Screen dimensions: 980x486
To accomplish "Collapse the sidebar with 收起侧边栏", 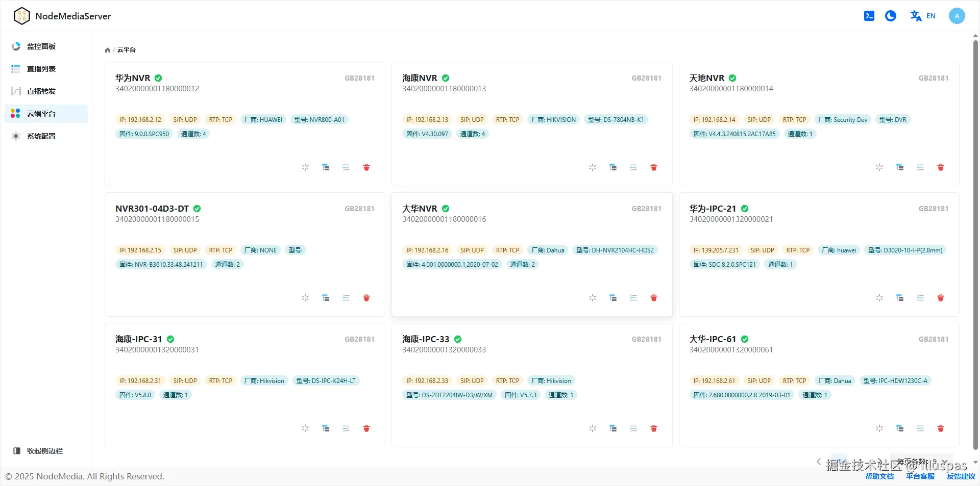I will pyautogui.click(x=38, y=451).
